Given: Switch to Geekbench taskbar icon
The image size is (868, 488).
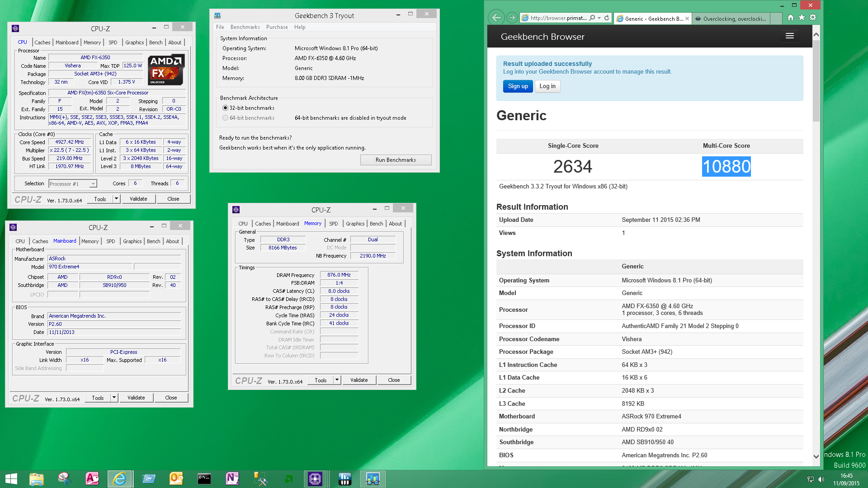Looking at the screenshot, I should (x=373, y=479).
